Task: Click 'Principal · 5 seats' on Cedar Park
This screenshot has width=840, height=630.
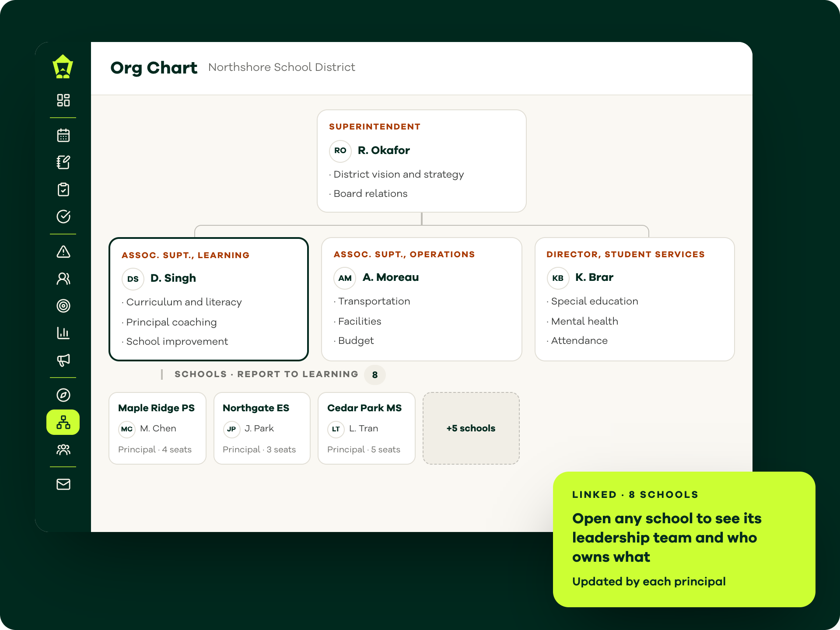Action: coord(364,449)
